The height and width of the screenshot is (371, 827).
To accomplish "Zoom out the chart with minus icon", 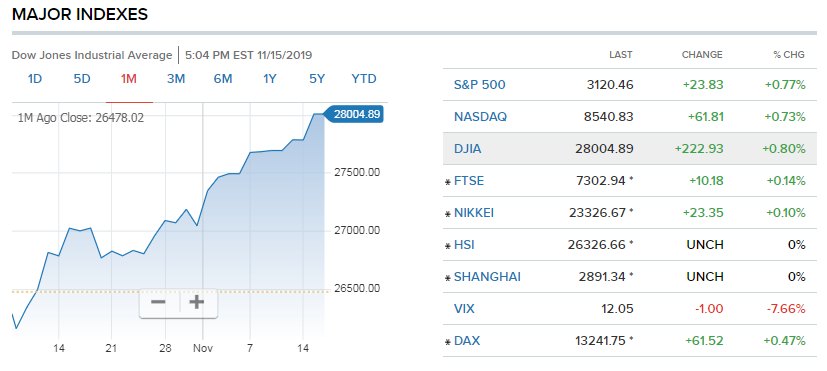I will 159,302.
